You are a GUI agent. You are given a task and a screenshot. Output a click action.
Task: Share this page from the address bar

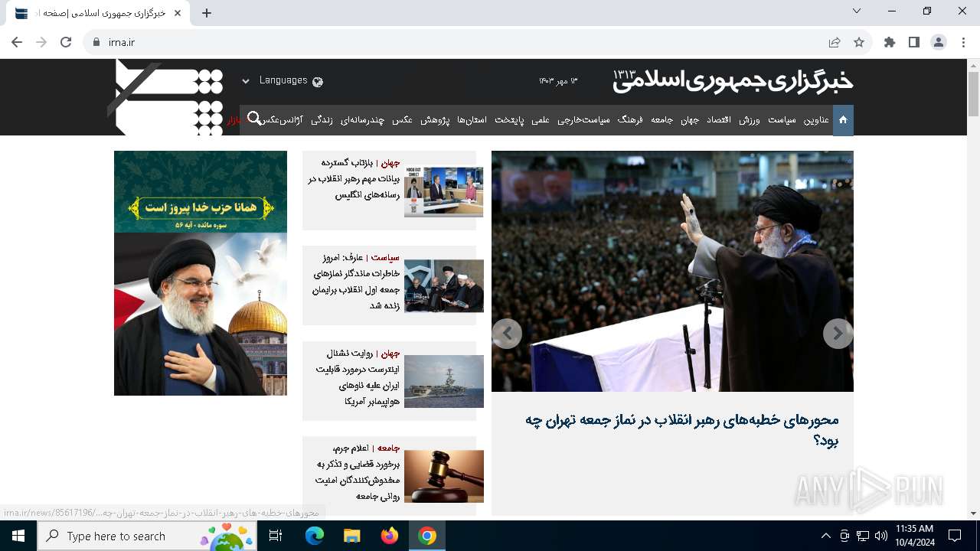pyautogui.click(x=835, y=42)
